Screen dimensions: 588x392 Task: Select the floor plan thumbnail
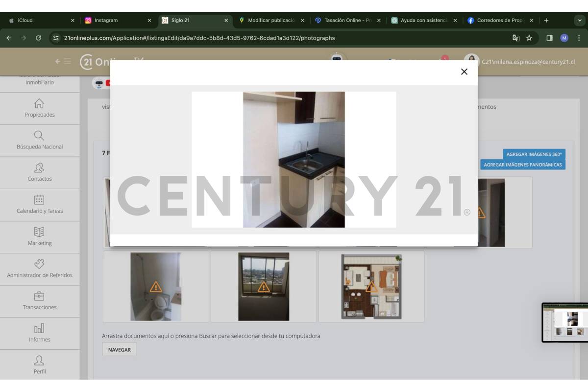point(371,287)
